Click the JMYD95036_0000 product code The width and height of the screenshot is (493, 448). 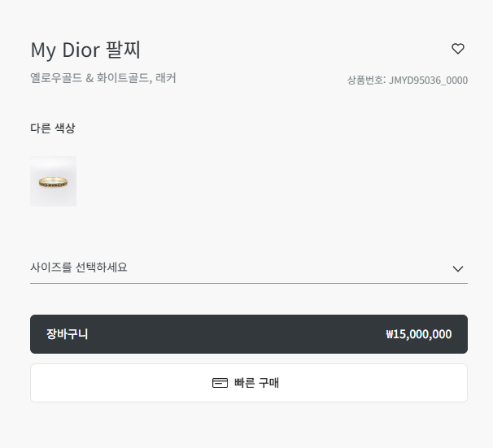[x=429, y=80]
